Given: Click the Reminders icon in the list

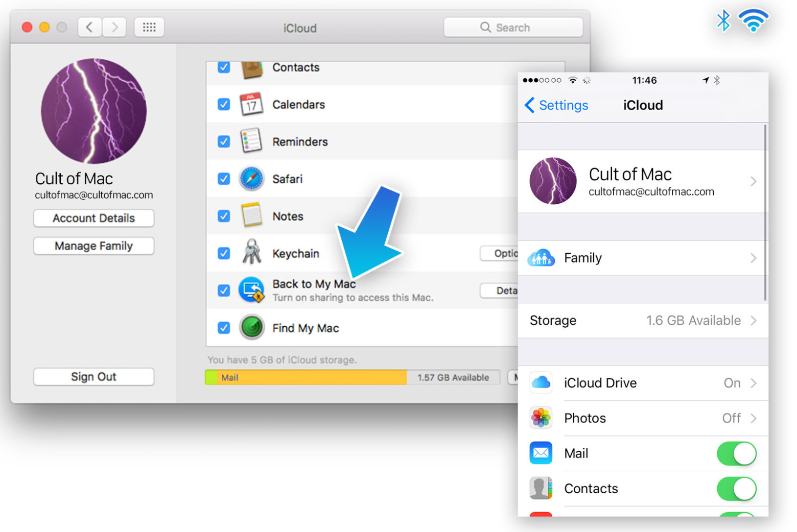Looking at the screenshot, I should coord(252,141).
